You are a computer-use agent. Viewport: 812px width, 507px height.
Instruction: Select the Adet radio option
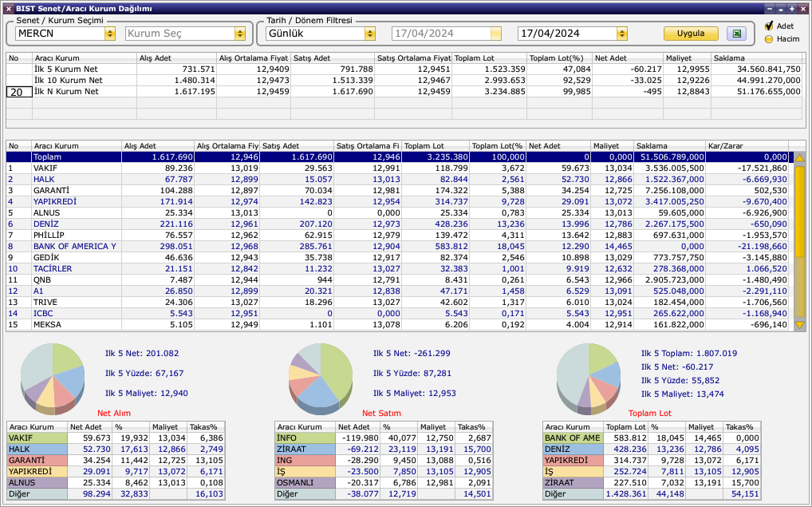point(769,26)
